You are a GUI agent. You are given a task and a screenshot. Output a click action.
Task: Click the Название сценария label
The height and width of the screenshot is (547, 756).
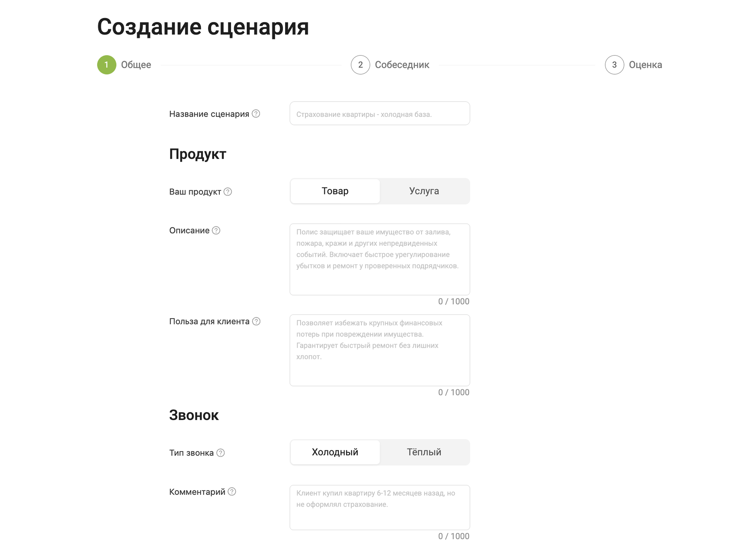(209, 114)
